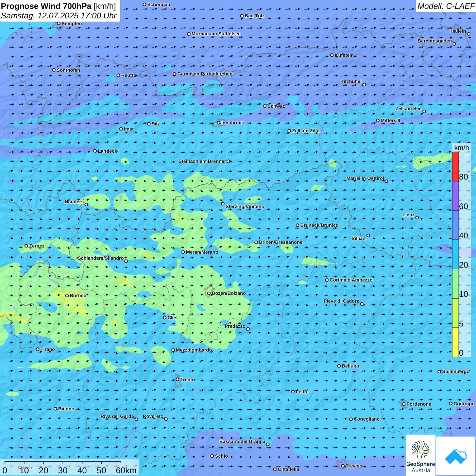
Task: Click the 'Steinach am Brenner' label
Action: click(x=202, y=161)
